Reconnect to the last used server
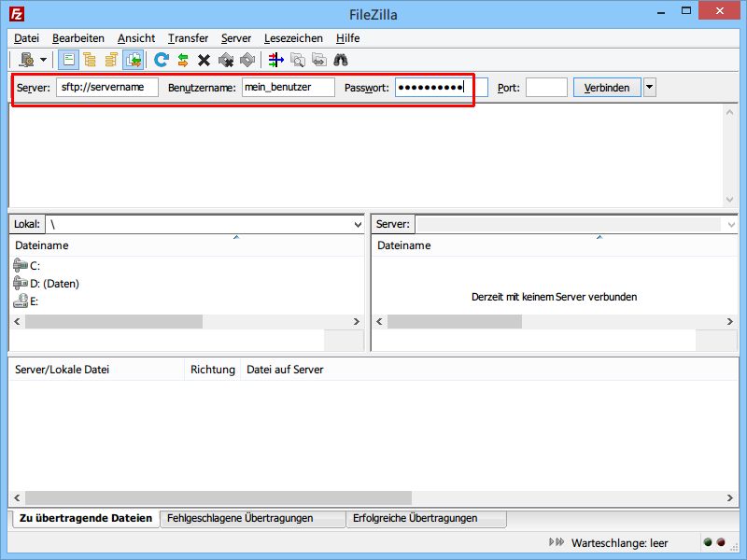This screenshot has width=747, height=560. (247, 60)
